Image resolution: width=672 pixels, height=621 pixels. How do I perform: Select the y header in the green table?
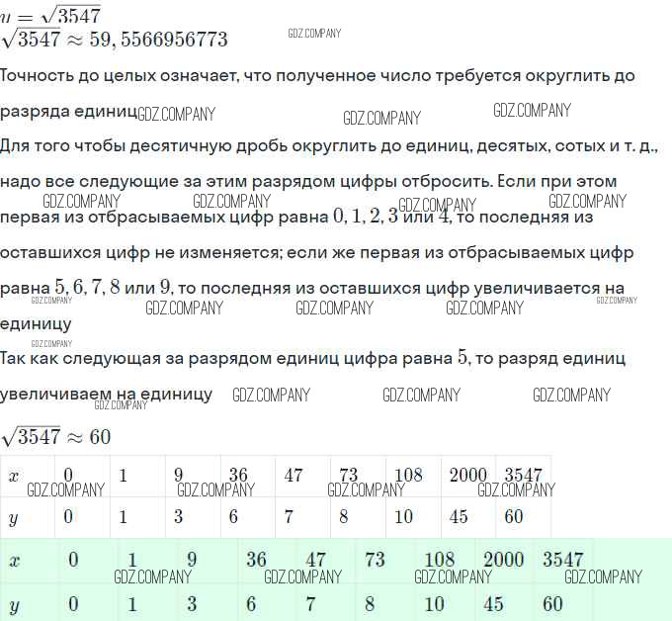click(15, 603)
